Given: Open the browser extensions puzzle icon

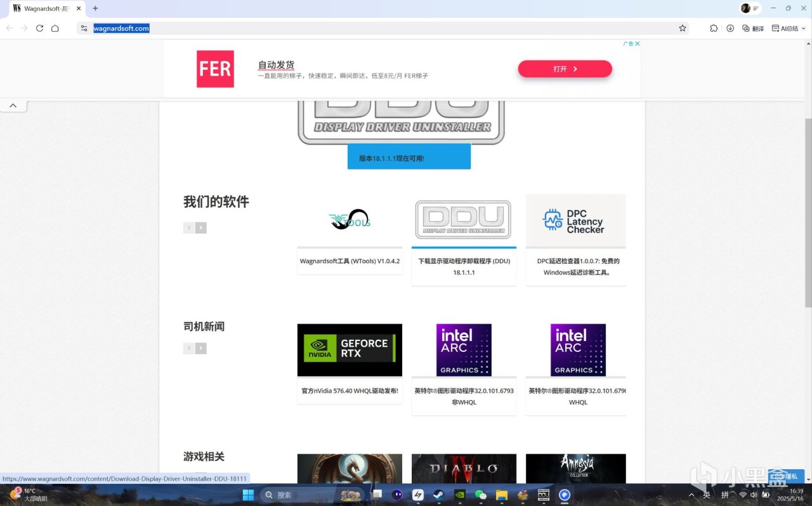Looking at the screenshot, I should [714, 28].
